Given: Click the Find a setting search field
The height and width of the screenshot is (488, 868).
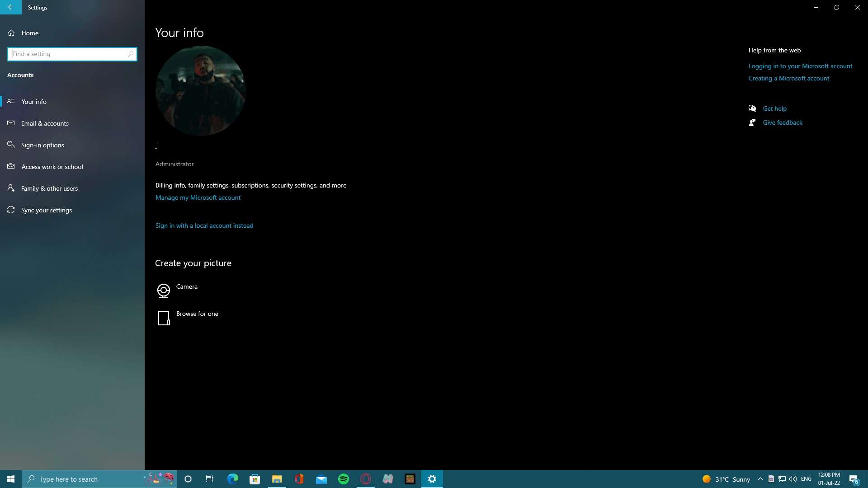Looking at the screenshot, I should [71, 54].
